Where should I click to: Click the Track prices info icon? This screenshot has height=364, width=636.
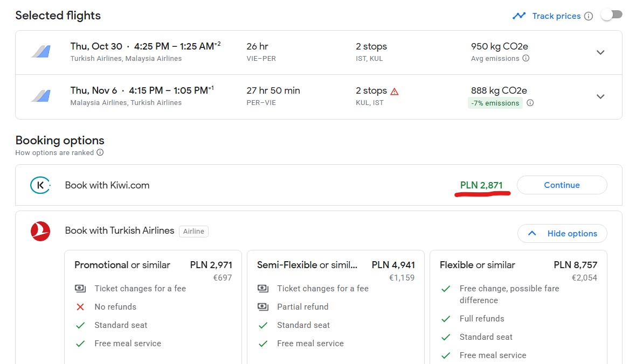(x=589, y=16)
